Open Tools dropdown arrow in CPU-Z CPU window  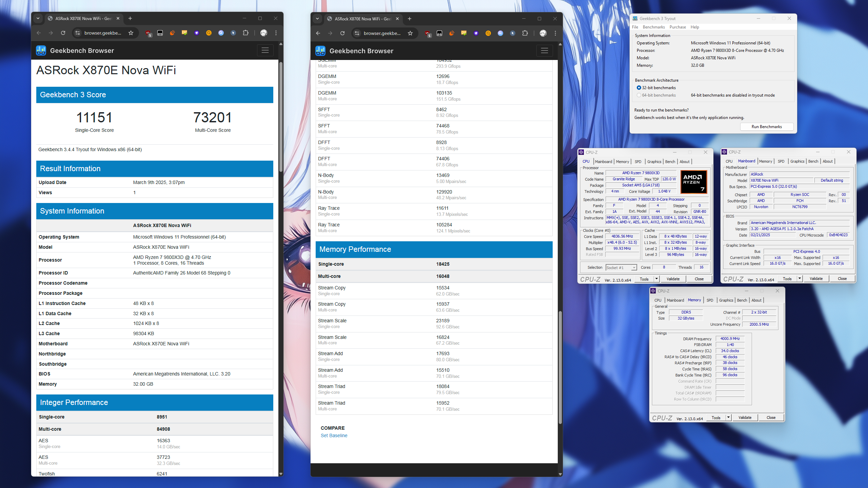click(656, 279)
